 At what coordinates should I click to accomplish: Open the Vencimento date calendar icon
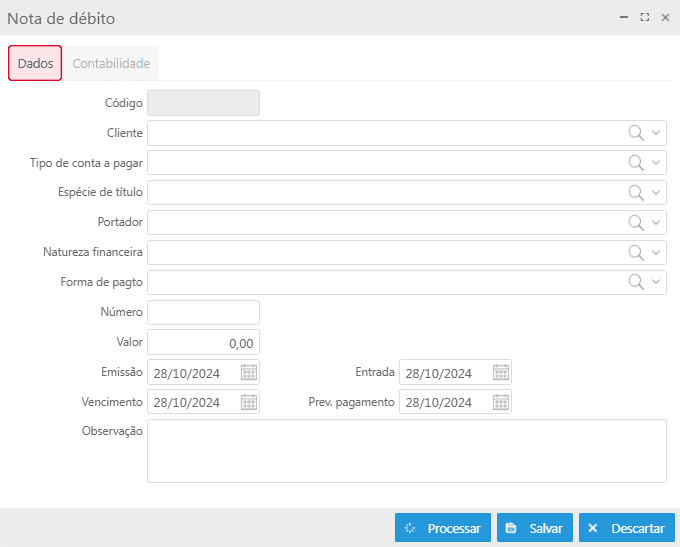point(249,403)
